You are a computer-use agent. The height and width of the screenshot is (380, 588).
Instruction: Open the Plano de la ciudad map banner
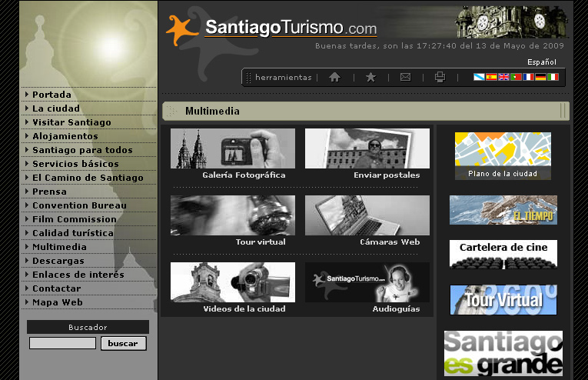coord(503,156)
